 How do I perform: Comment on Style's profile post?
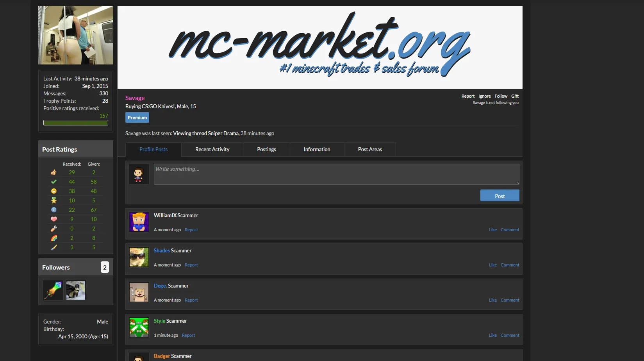510,336
